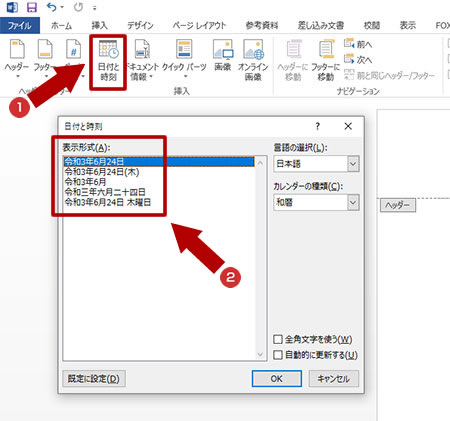The height and width of the screenshot is (421, 450).
Task: Click OK in the date and time dialog
Action: (x=277, y=379)
